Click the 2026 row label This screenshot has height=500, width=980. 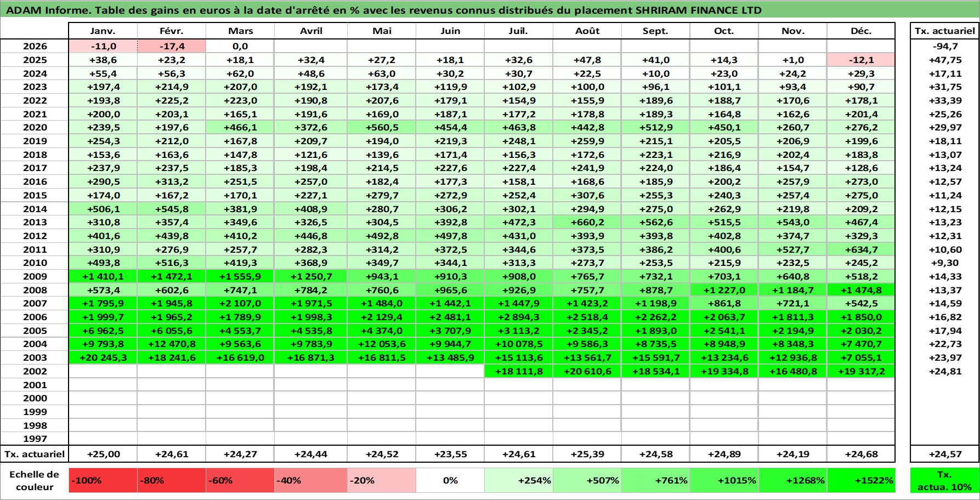coord(35,47)
